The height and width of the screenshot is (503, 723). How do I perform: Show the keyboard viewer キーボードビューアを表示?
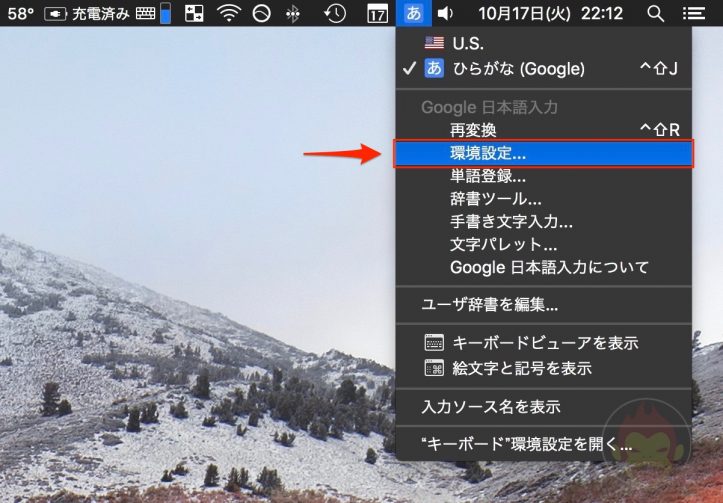pos(544,343)
